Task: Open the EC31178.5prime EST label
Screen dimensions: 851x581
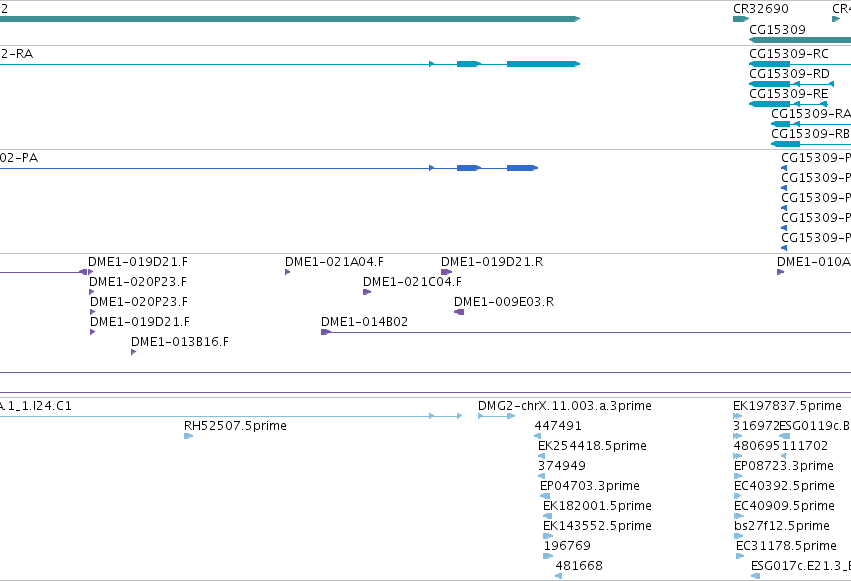Action: 786,546
